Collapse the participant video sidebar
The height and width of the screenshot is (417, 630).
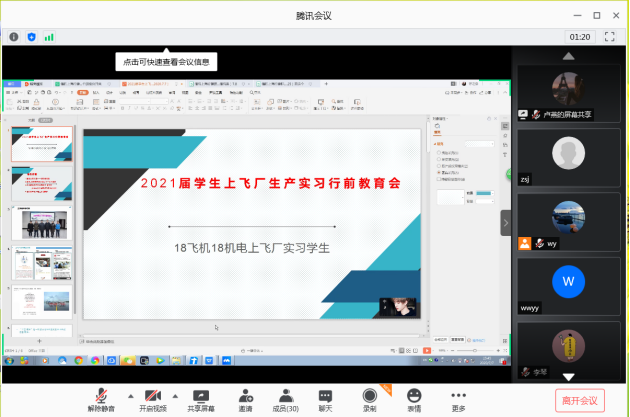coord(505,222)
